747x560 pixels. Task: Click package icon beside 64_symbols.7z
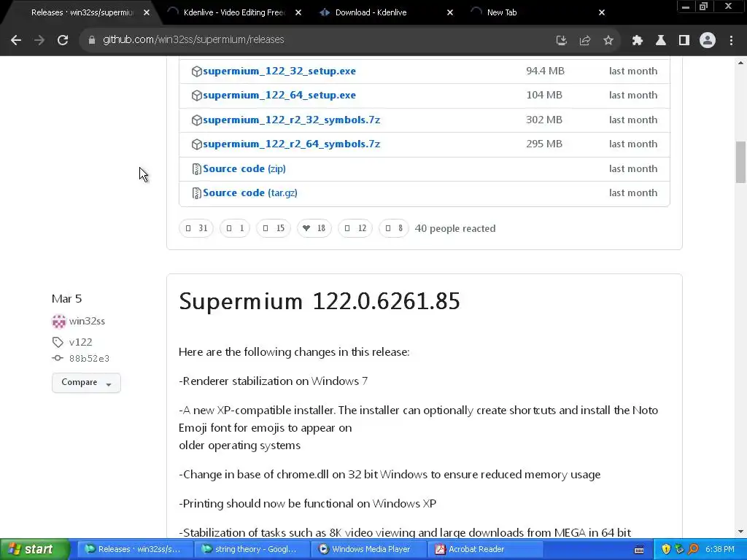(196, 144)
